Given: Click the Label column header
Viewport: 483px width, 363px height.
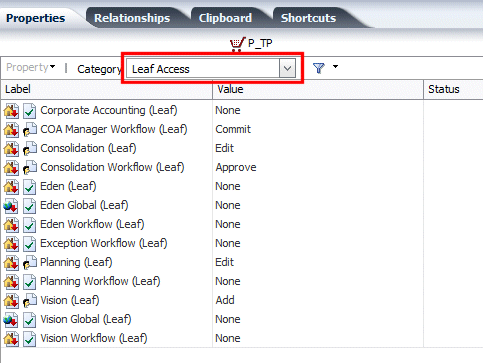Looking at the screenshot, I should 107,89.
